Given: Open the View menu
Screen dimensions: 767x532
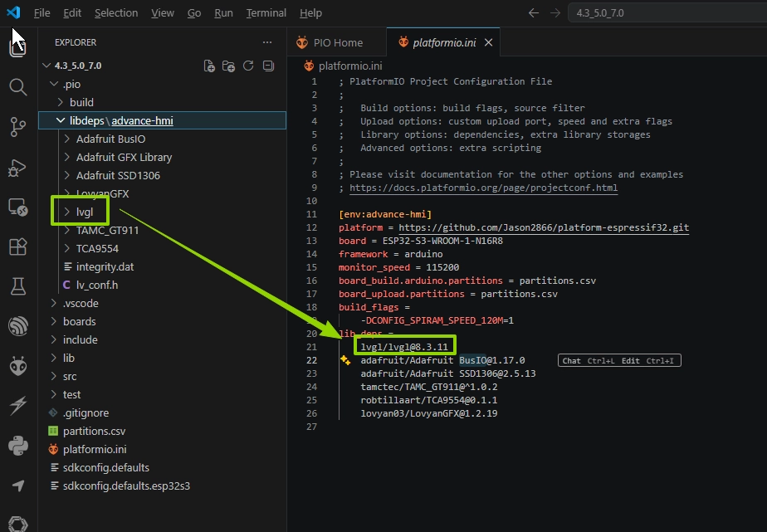Looking at the screenshot, I should coord(163,12).
